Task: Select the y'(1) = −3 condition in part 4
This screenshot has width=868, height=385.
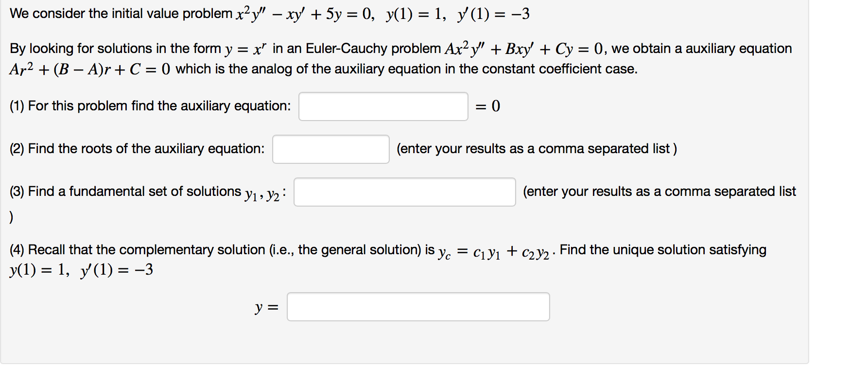Action: point(116,270)
